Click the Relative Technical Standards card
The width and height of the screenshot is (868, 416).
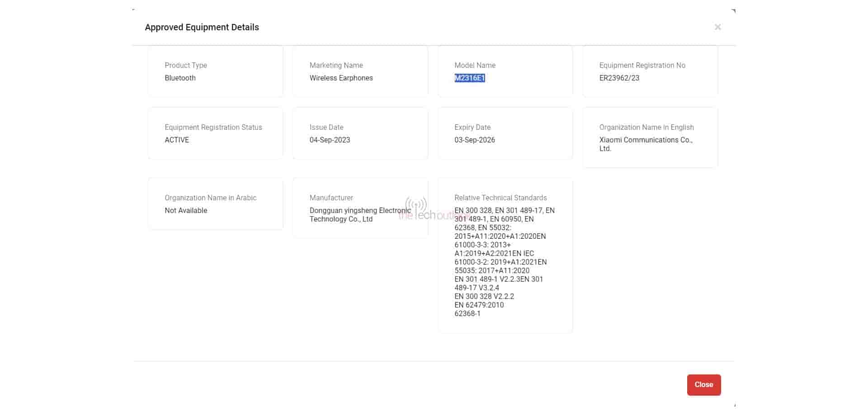coord(505,255)
